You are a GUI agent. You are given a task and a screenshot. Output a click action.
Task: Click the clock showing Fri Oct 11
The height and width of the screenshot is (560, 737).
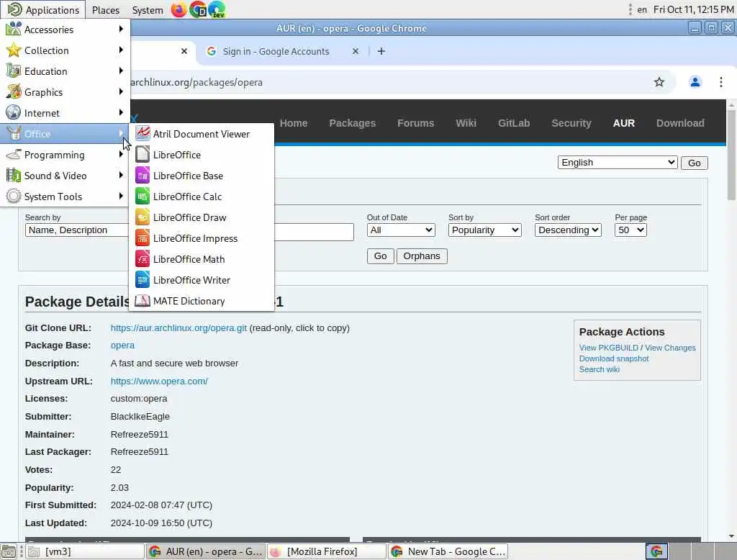pos(693,9)
